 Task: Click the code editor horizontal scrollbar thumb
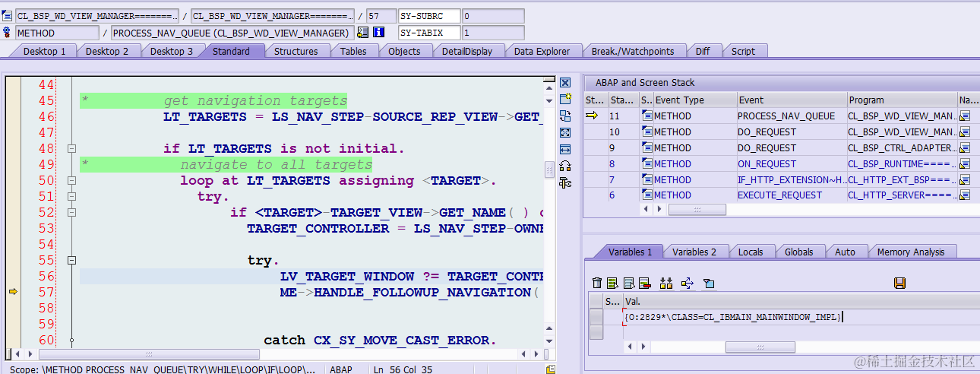[x=149, y=354]
